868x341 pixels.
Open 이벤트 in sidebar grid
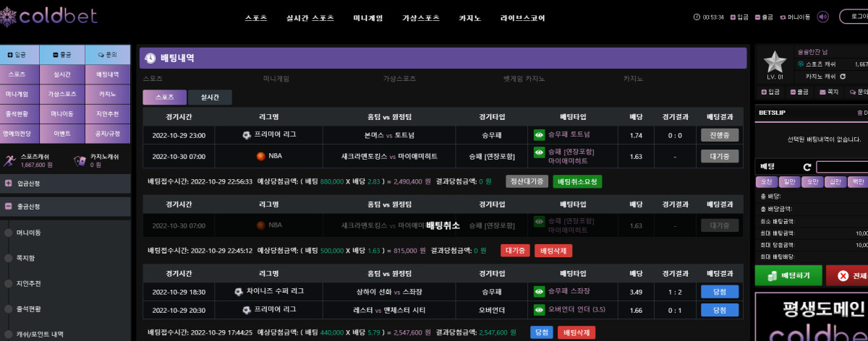(62, 134)
